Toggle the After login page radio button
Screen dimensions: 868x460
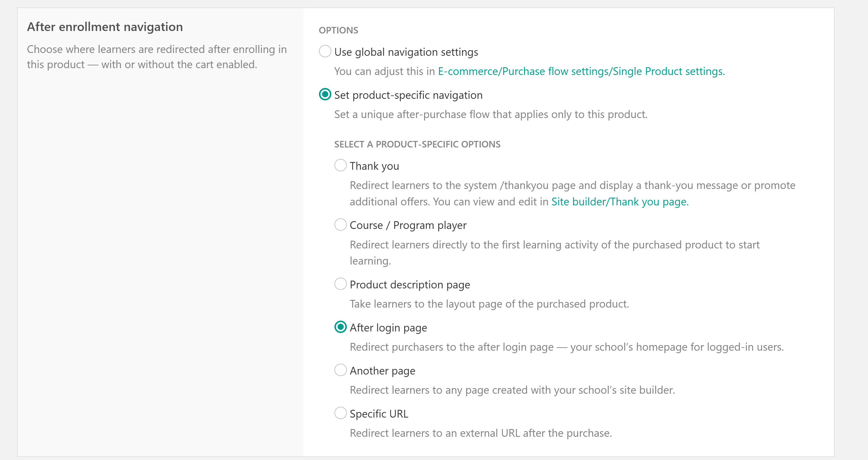pos(340,327)
